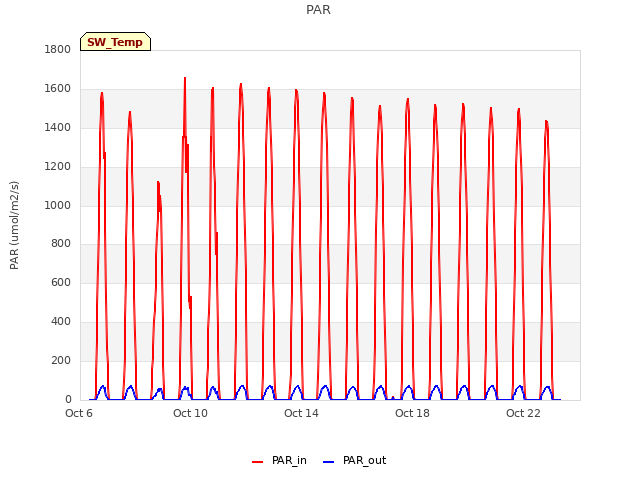Viewport: 640px width, 480px height.
Task: Click the Oct 14 x-axis label
Action: (x=301, y=413)
